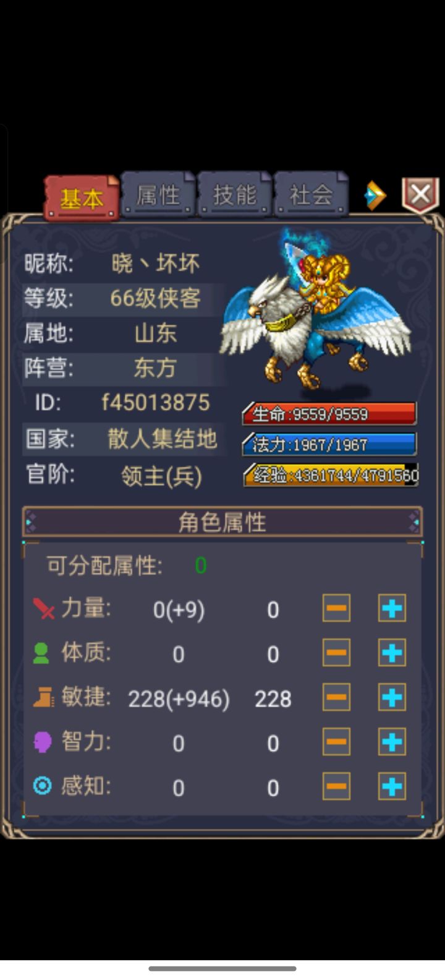Open the 技能 tab
Viewport: 445px width, 980px height.
(234, 195)
